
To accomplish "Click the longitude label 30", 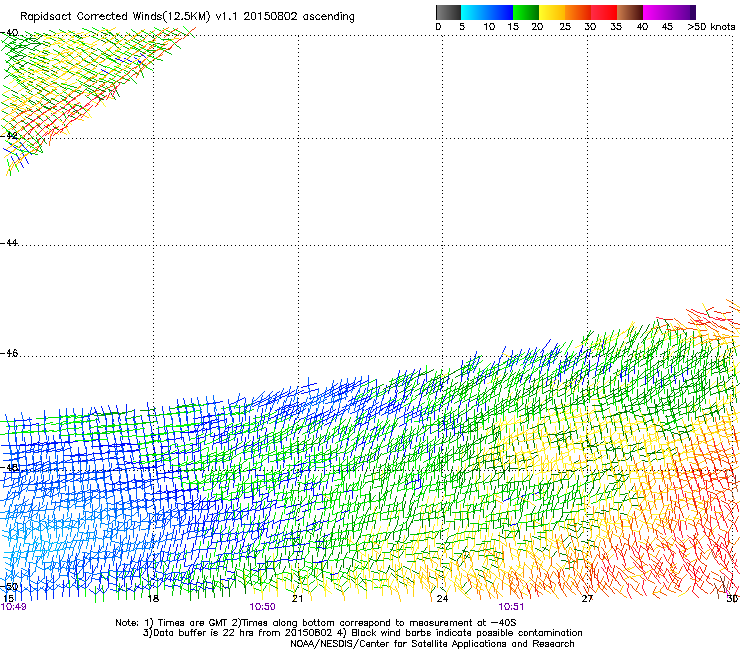I will tap(733, 599).
